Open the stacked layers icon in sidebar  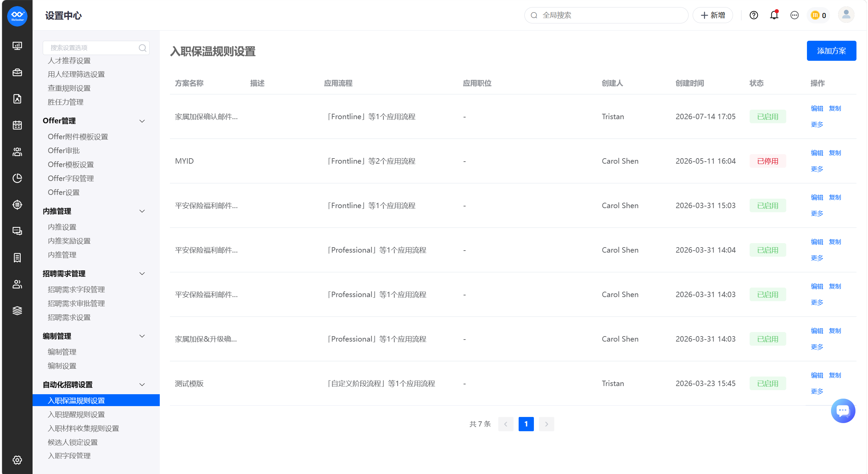(17, 311)
